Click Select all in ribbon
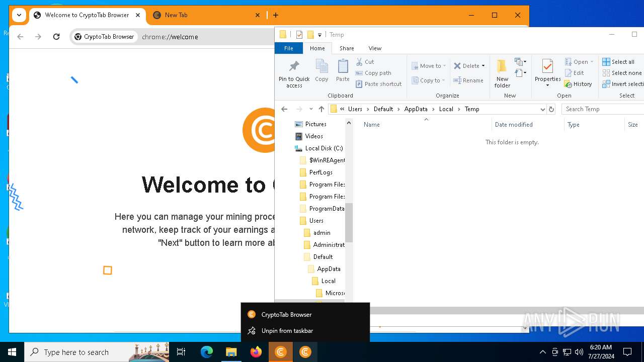The height and width of the screenshot is (362, 644). pyautogui.click(x=618, y=62)
